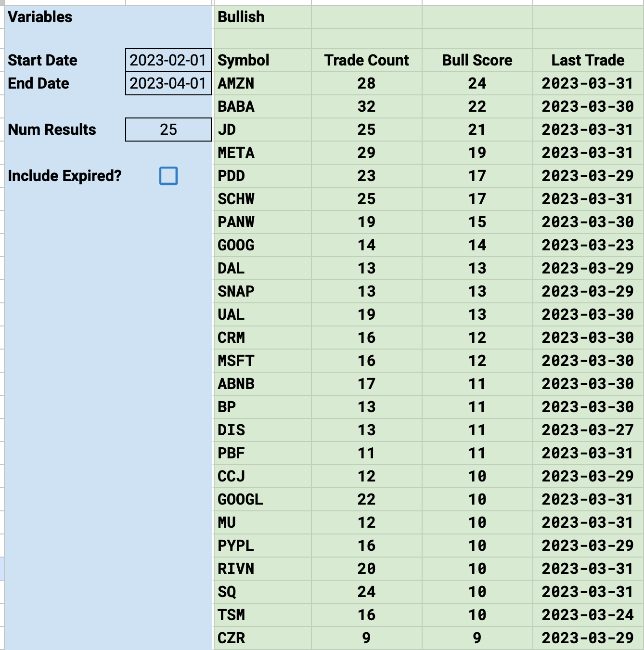Click GOOG last trade 2023-03-23
The height and width of the screenshot is (650, 644).
pos(588,245)
